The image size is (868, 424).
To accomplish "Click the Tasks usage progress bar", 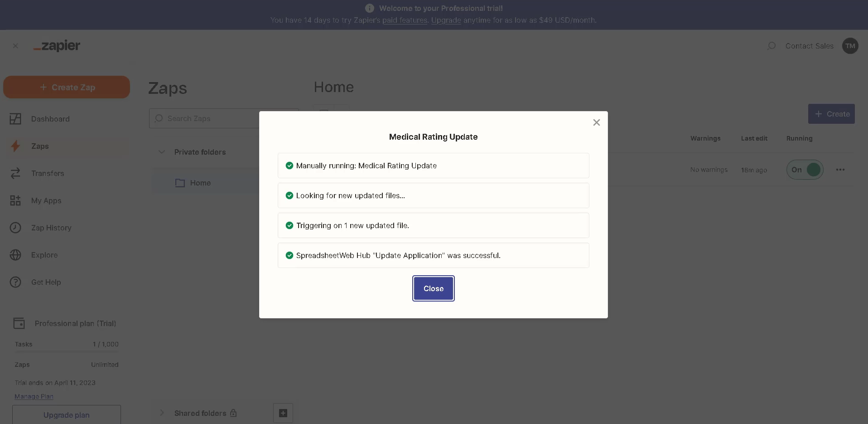I will [67, 351].
